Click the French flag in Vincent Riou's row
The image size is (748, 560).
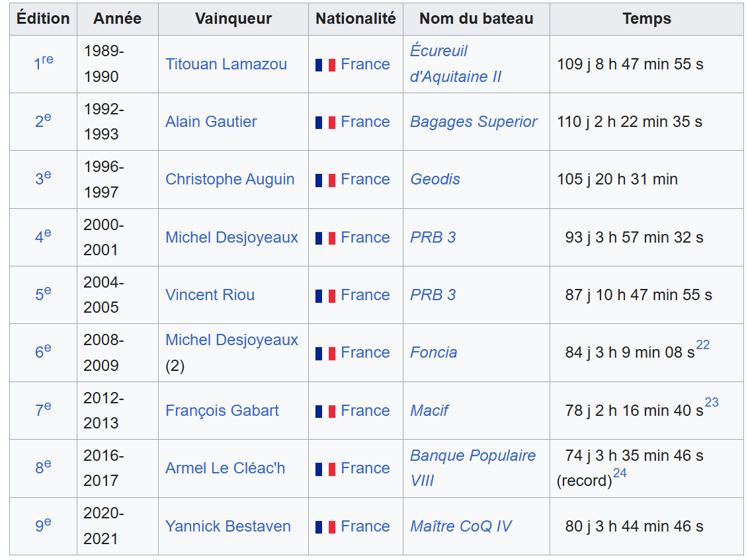325,296
